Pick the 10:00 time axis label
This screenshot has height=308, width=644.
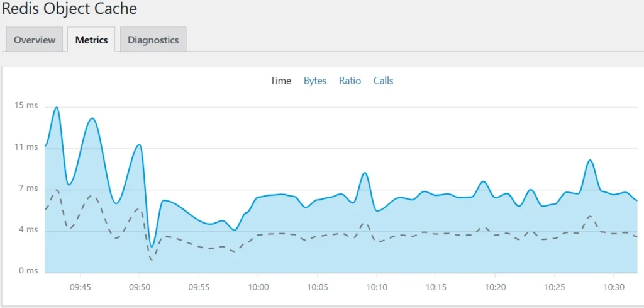pos(258,287)
